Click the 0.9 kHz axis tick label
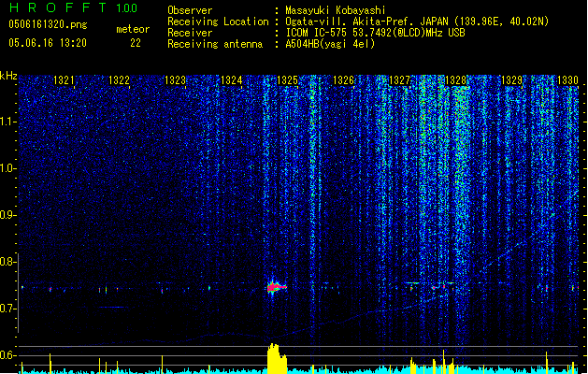 (7, 215)
